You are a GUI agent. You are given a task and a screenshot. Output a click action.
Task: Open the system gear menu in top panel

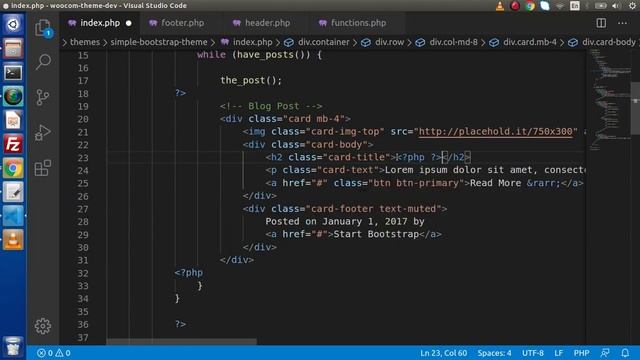[x=632, y=6]
